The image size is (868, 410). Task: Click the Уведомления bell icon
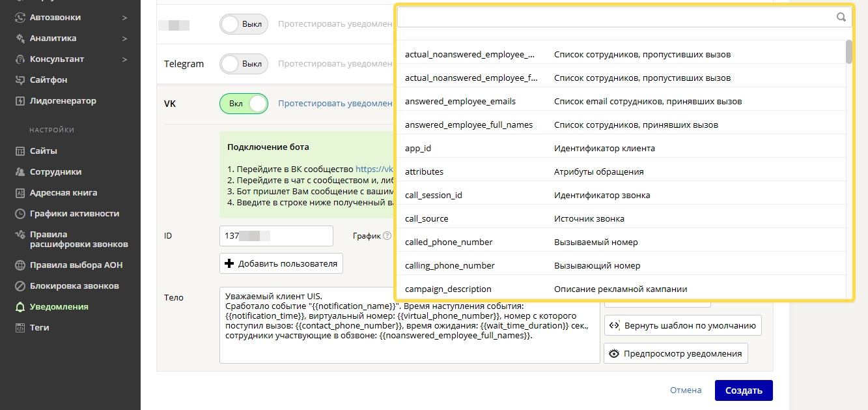pos(20,307)
